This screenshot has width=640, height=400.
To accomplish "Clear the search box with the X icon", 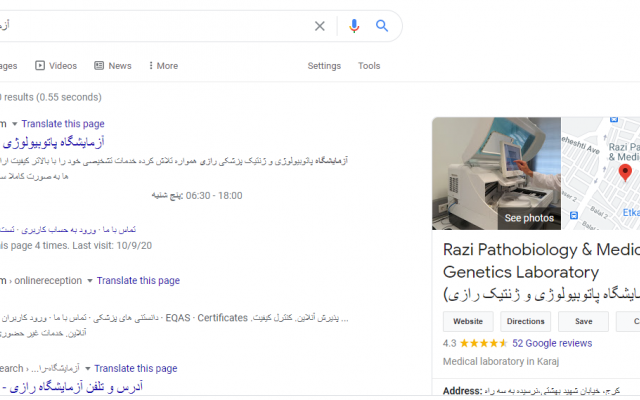I will pyautogui.click(x=320, y=26).
